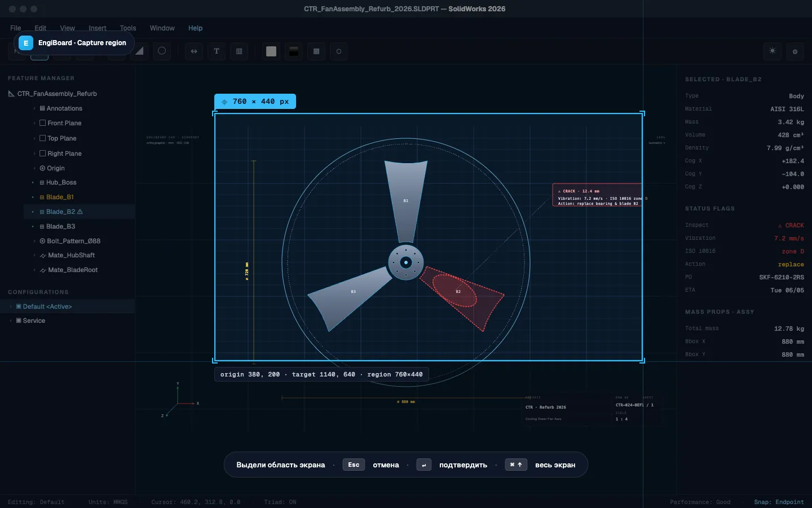Open the File menu
This screenshot has height=508, width=812.
(16, 28)
